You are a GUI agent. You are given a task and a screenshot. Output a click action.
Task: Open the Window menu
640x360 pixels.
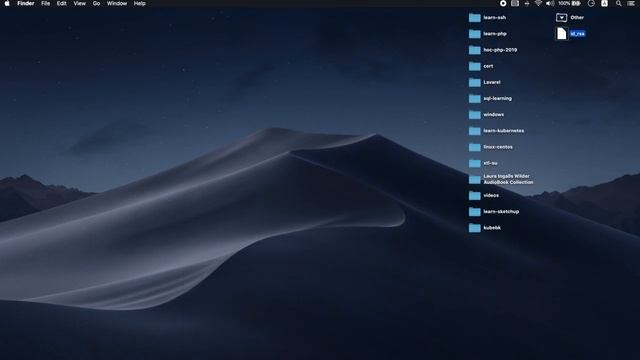[117, 3]
